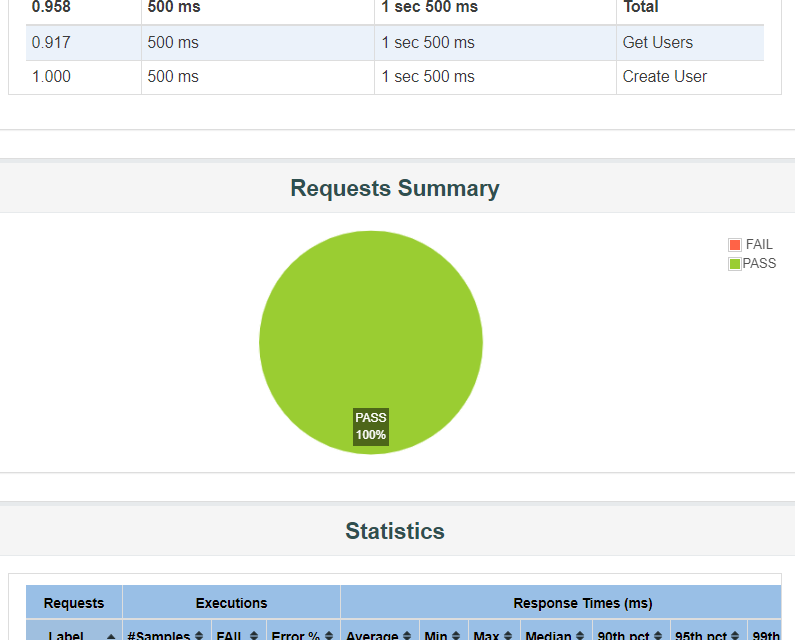Sort table by Label column arrow

111,636
